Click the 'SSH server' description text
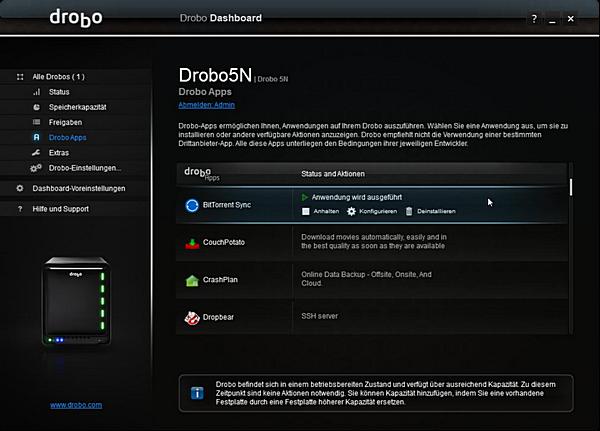The width and height of the screenshot is (600, 431). click(x=320, y=316)
